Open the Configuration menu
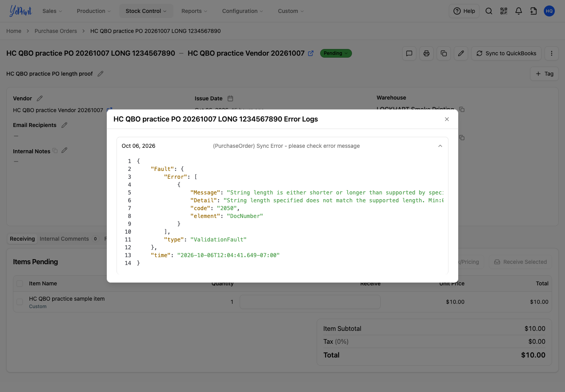565x392 pixels. [x=242, y=11]
